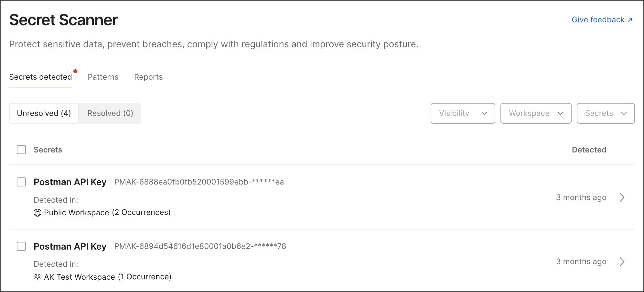Show Resolved (0) secrets
644x292 pixels.
[110, 113]
